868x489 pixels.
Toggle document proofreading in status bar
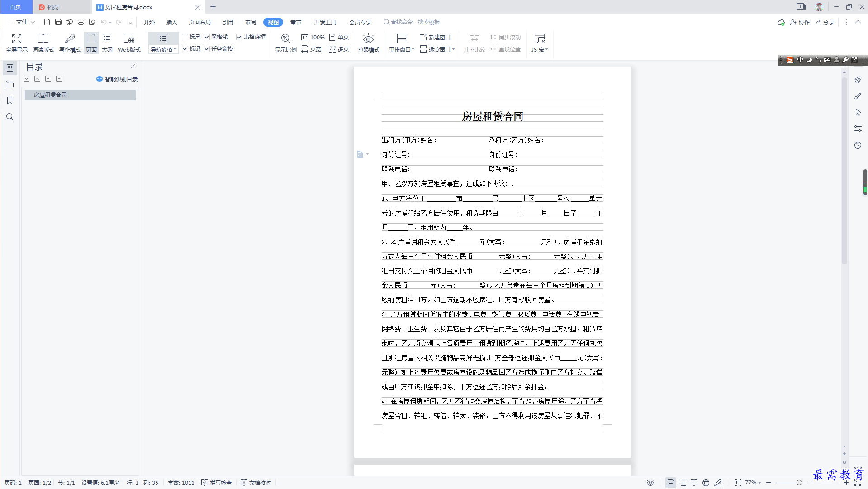point(256,483)
